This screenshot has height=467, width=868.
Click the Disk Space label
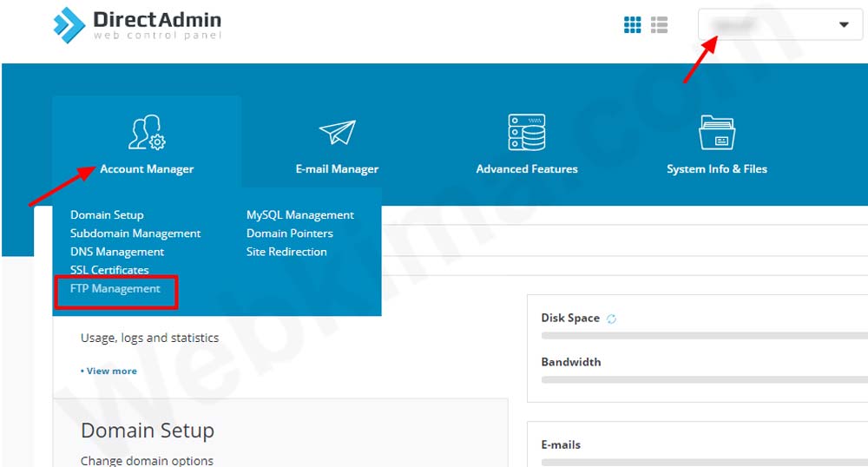570,319
